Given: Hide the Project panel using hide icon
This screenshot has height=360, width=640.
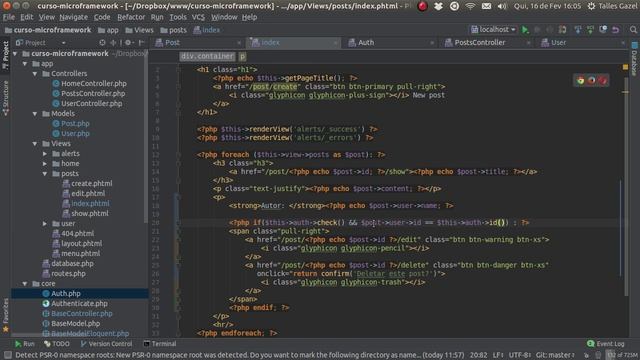Looking at the screenshot, I should click(x=141, y=42).
